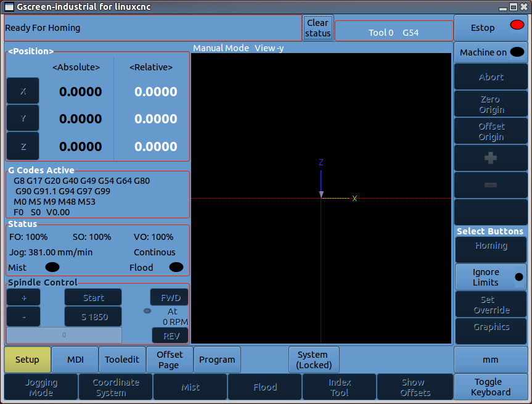Click the Z absolute position value
This screenshot has width=532, height=404.
pos(80,147)
